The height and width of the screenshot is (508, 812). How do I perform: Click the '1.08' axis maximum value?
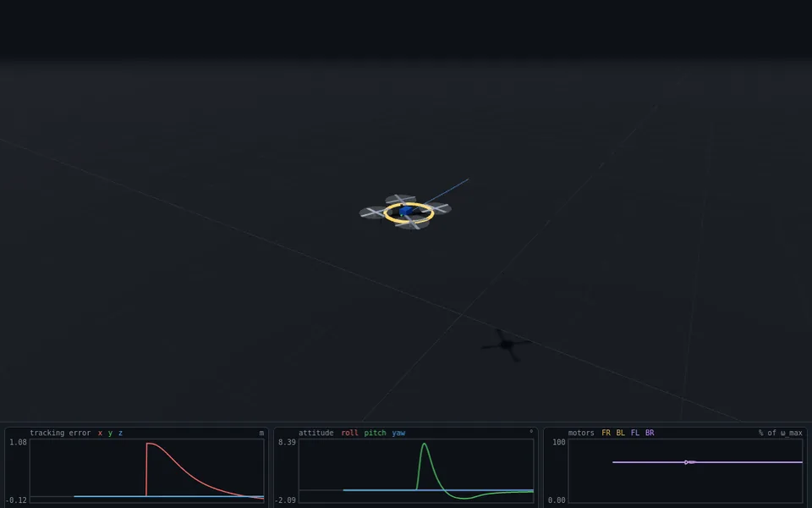(x=18, y=442)
